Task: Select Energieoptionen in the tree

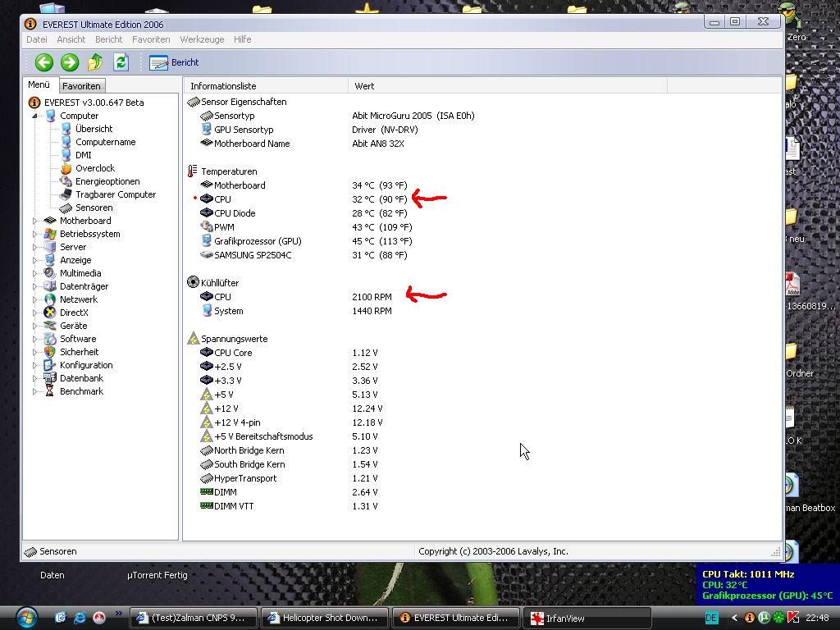Action: (x=107, y=181)
